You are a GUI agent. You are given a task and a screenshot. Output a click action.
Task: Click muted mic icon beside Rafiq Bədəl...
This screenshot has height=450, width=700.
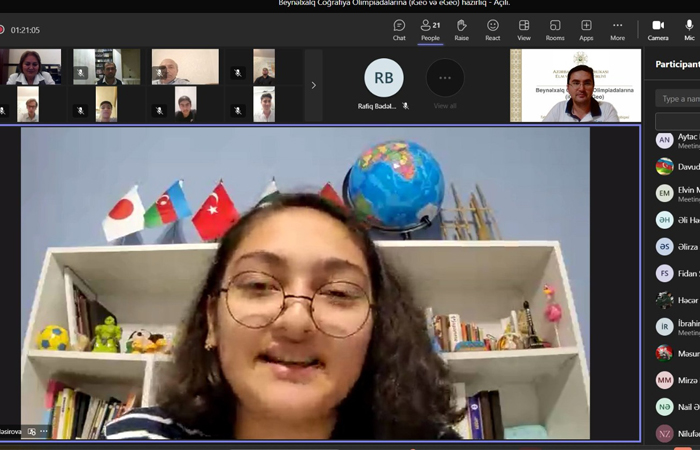coord(405,106)
